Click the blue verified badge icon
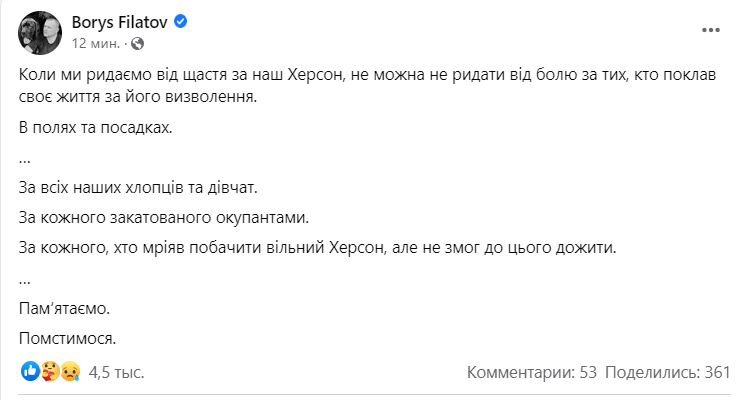Screen dimensions: 745x400 pyautogui.click(x=181, y=21)
